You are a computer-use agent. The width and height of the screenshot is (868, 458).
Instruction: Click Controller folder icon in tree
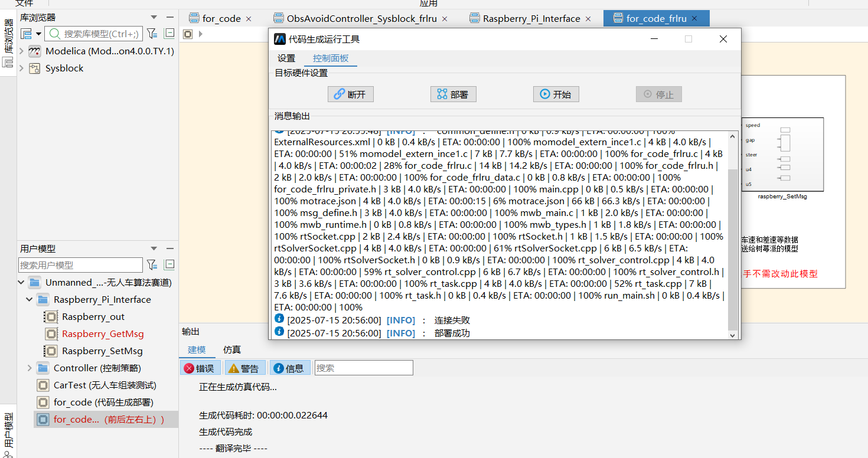pyautogui.click(x=43, y=368)
